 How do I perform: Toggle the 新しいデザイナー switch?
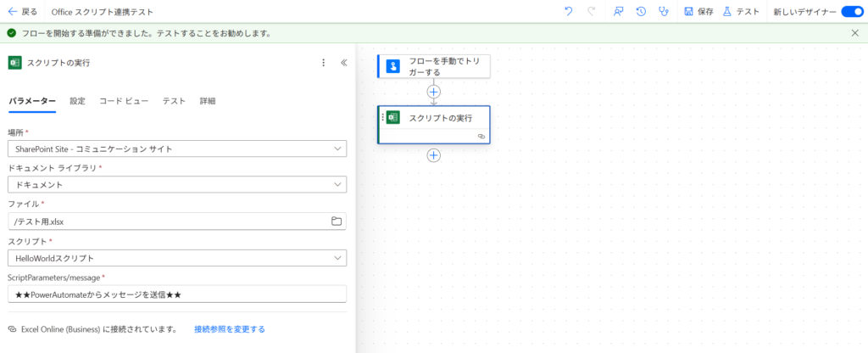pos(852,12)
